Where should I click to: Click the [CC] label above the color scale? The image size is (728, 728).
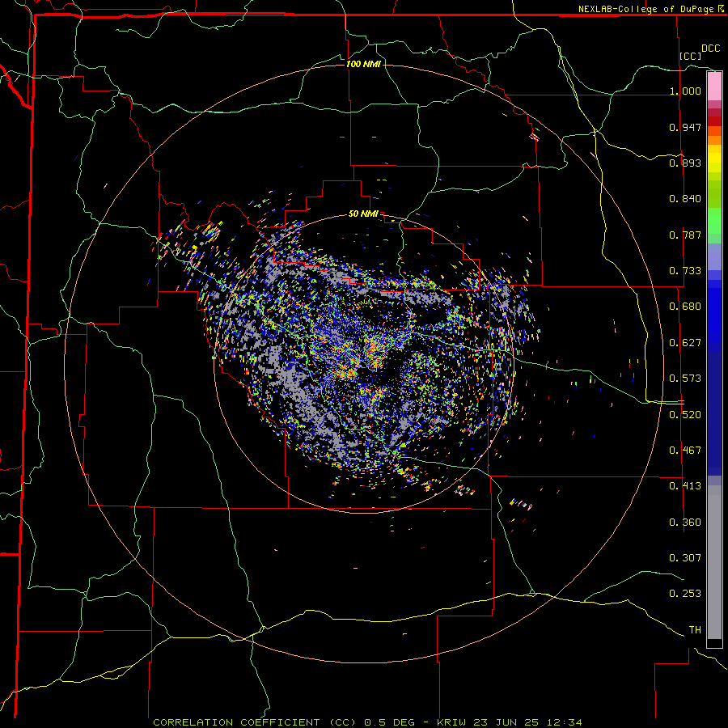[691, 56]
